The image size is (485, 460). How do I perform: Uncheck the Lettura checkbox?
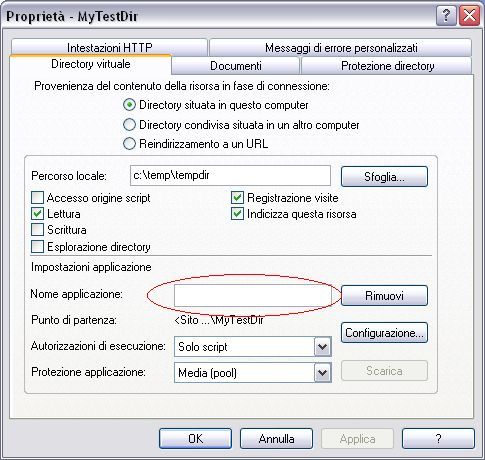37,214
